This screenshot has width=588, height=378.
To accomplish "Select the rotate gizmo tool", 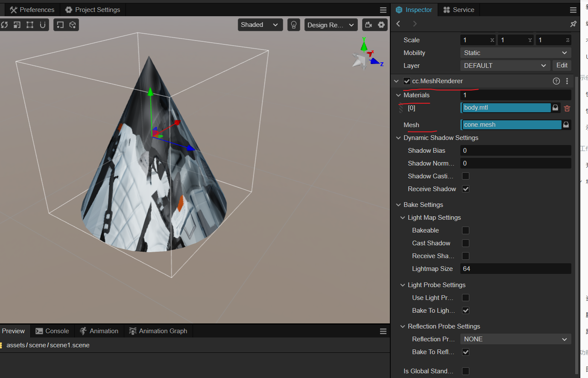I will [x=4, y=25].
